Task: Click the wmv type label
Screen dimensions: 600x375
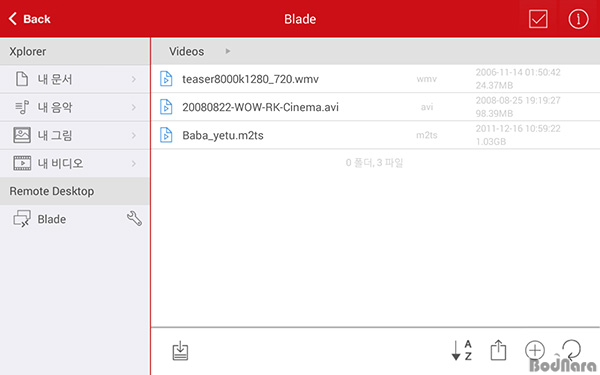Action: click(427, 79)
